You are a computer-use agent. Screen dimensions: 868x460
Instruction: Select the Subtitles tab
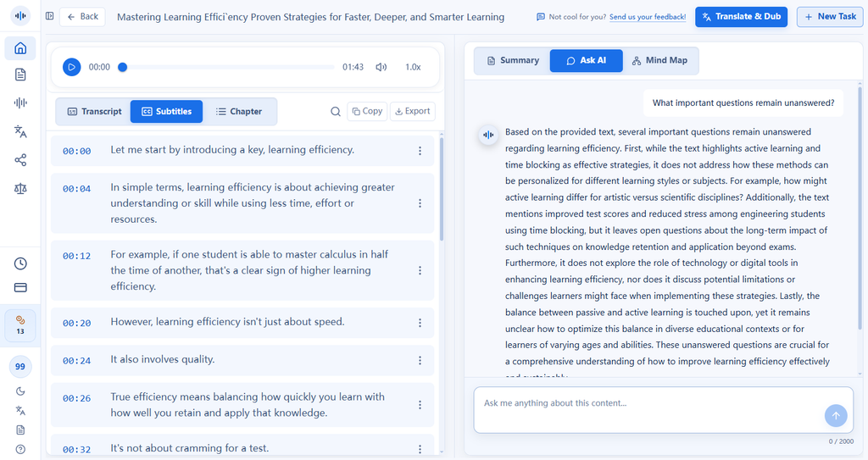point(167,111)
